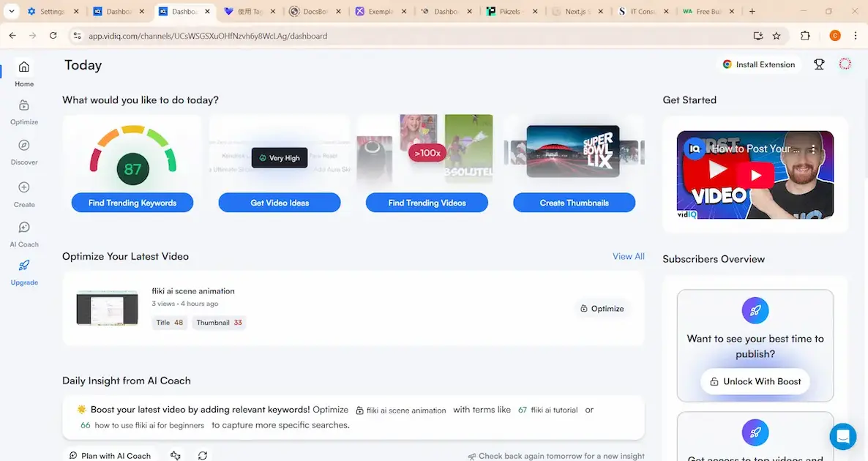The height and width of the screenshot is (461, 868).
Task: Select the Create plus icon in sidebar
Action: (x=24, y=187)
